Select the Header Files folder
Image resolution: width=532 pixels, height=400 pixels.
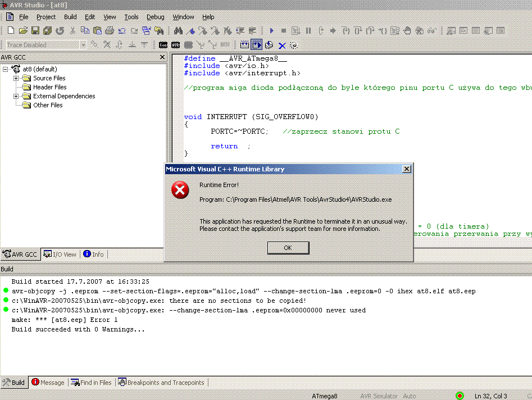coord(49,87)
